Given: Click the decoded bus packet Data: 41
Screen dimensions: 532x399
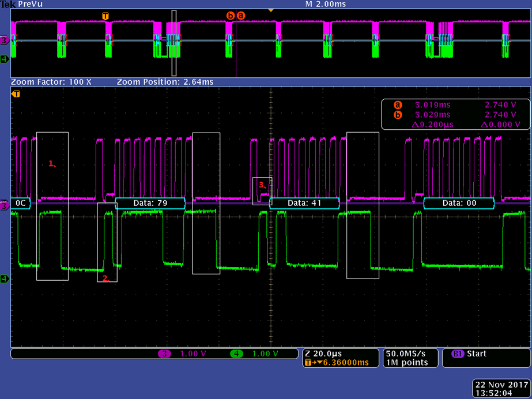Looking at the screenshot, I should [304, 203].
